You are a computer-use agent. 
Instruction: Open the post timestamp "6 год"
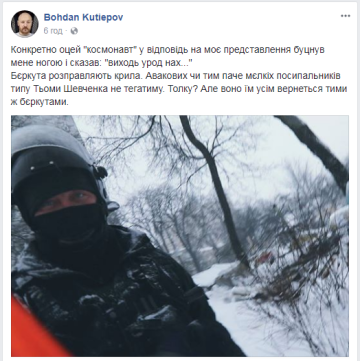click(53, 31)
